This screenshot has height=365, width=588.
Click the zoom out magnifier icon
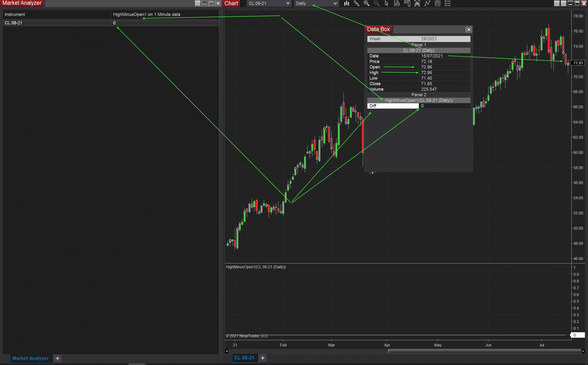(x=377, y=3)
